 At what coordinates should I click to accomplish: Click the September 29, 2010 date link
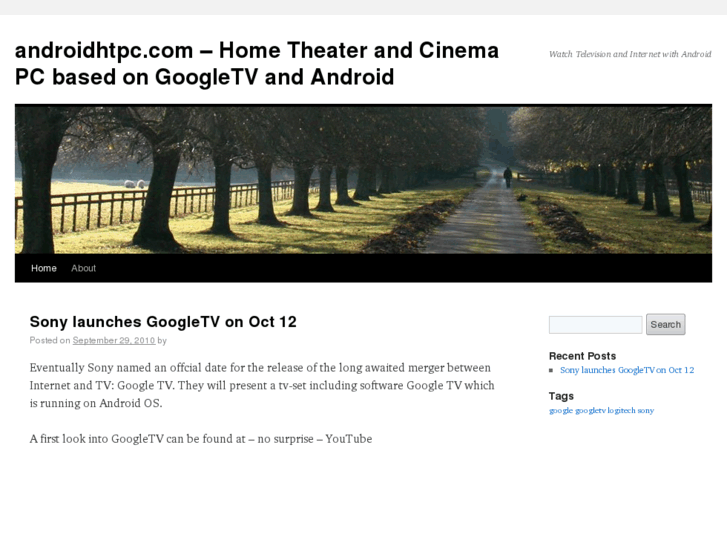(114, 340)
